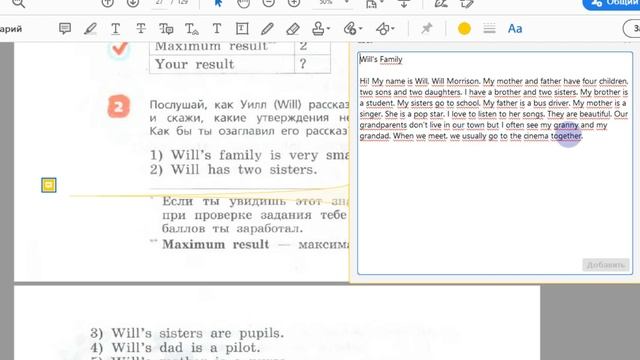Viewport: 640px width, 360px height.
Task: Click the word 'together' in the note text
Action: tap(566, 136)
